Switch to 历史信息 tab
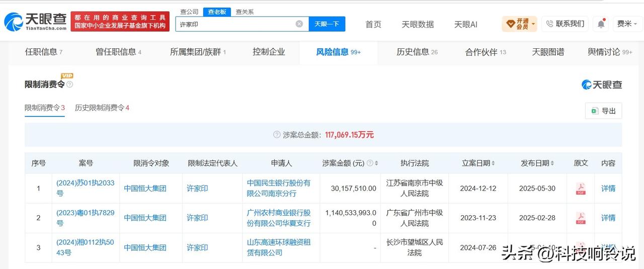 [417, 52]
